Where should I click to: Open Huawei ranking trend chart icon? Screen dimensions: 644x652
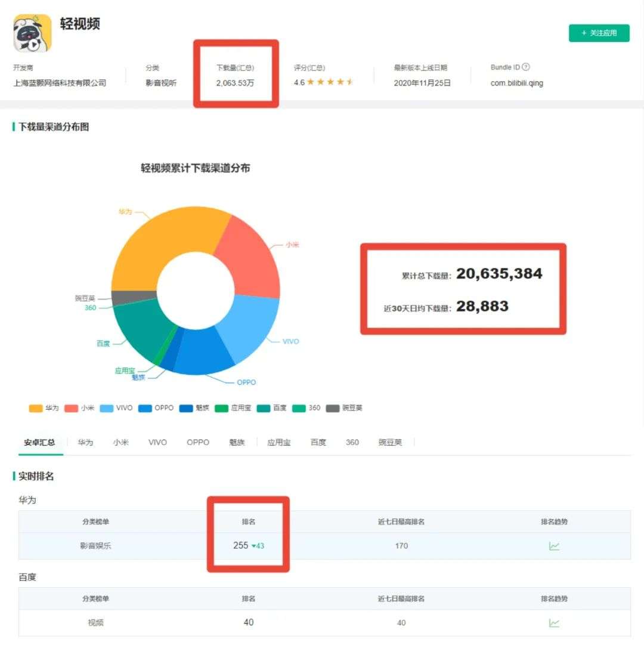(x=554, y=546)
